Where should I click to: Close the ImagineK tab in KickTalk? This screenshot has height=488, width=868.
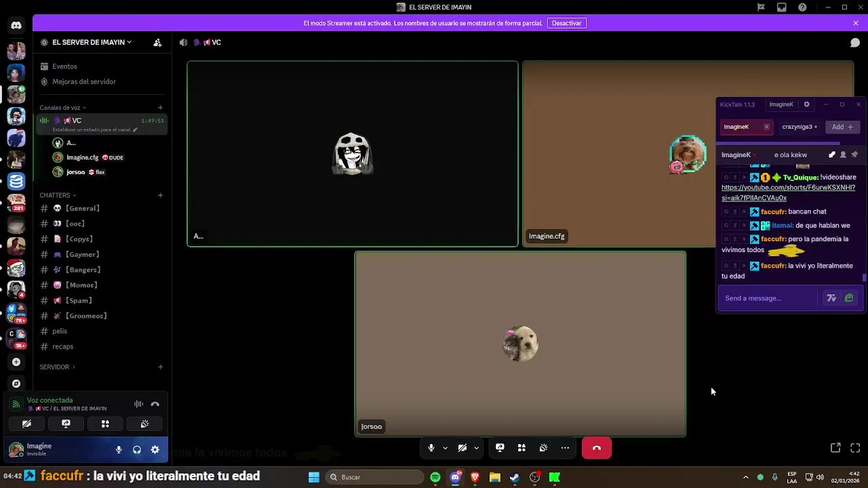pos(766,127)
